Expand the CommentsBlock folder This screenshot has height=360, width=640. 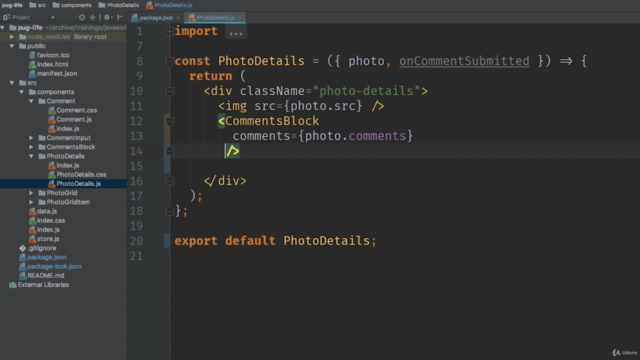[31, 147]
